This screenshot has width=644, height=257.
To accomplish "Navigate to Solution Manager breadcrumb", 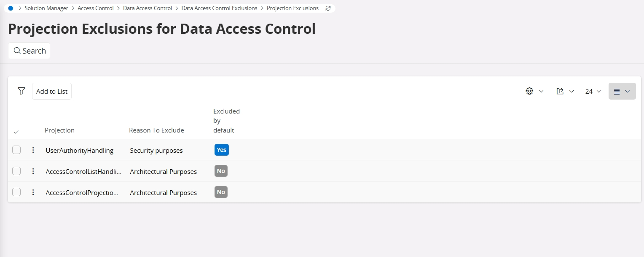I will [46, 8].
